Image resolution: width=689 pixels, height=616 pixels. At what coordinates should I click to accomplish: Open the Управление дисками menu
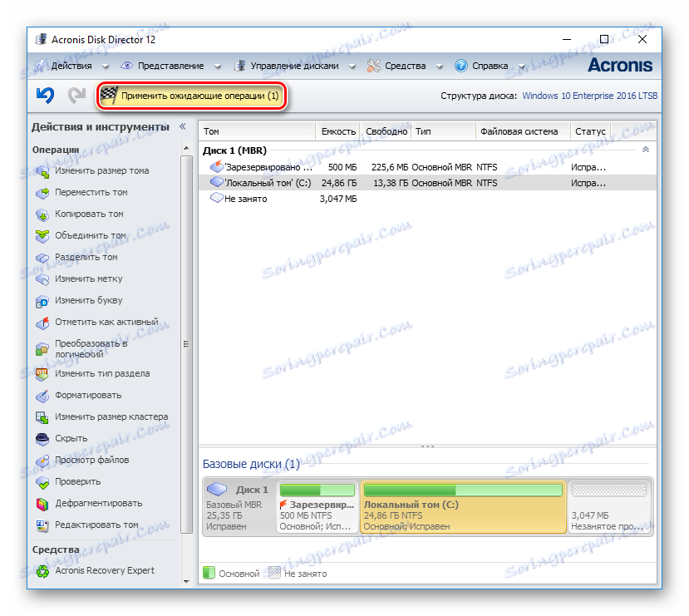pos(294,66)
